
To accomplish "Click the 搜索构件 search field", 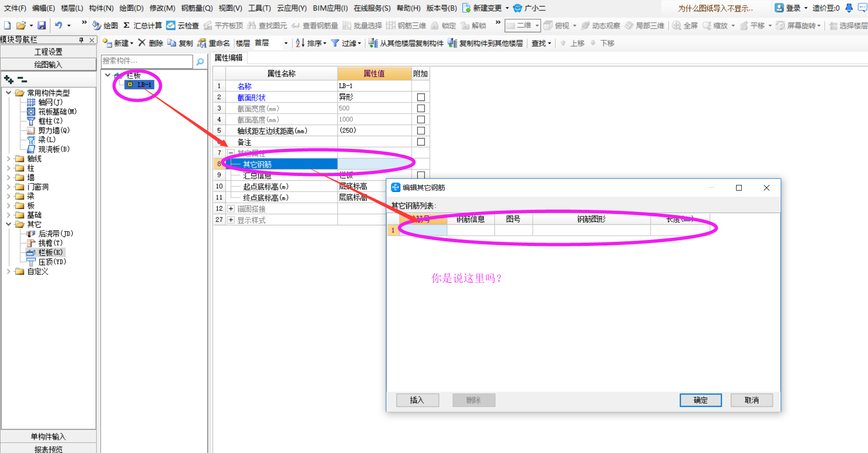I will click(146, 61).
